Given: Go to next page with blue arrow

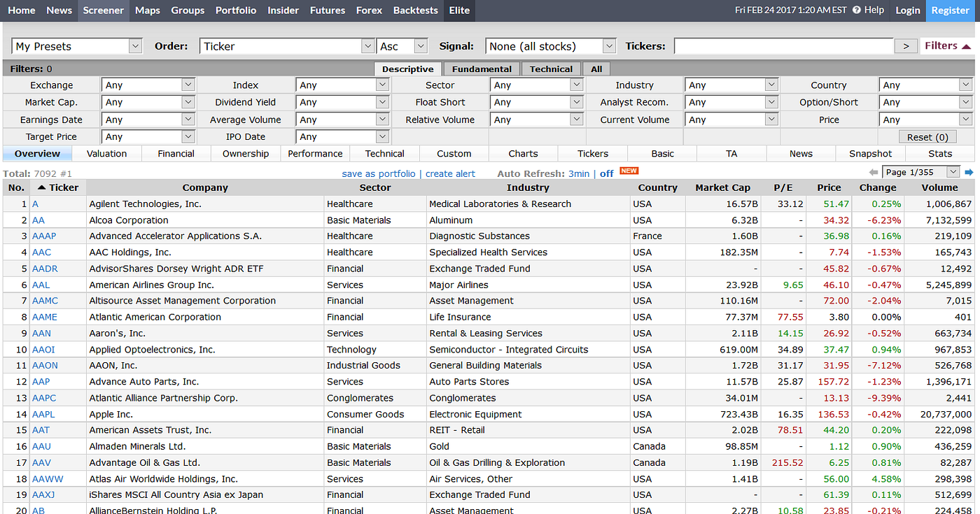Looking at the screenshot, I should (x=969, y=172).
